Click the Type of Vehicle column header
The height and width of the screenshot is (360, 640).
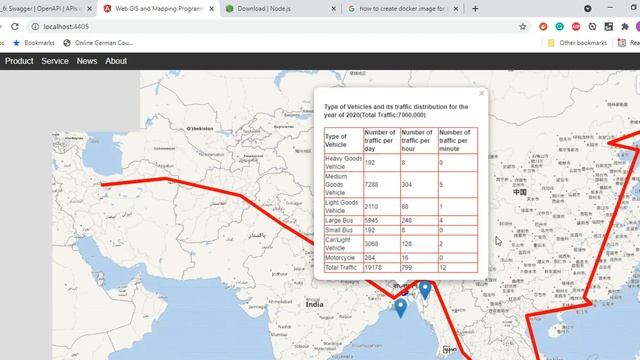344,140
